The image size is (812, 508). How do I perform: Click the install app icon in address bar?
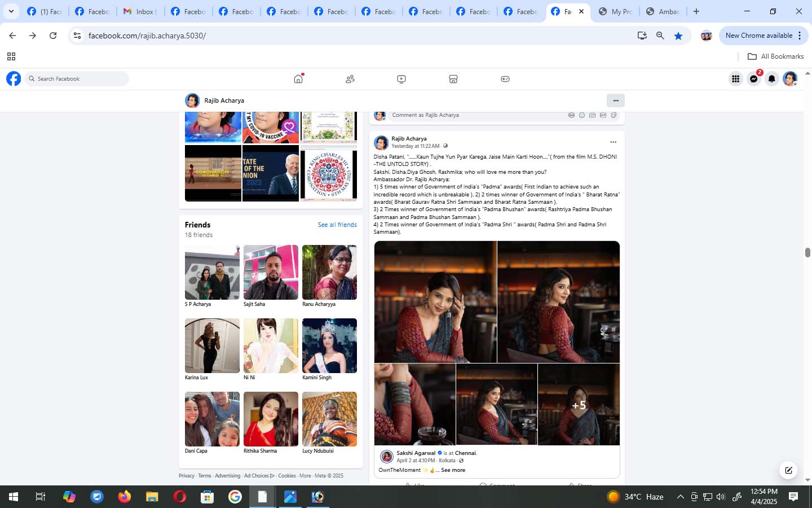pyautogui.click(x=642, y=36)
